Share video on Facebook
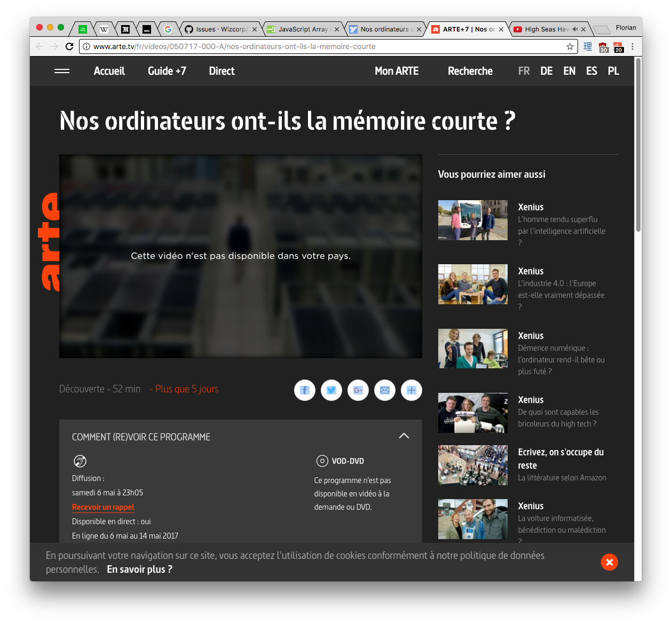The image size is (672, 624). click(x=305, y=390)
